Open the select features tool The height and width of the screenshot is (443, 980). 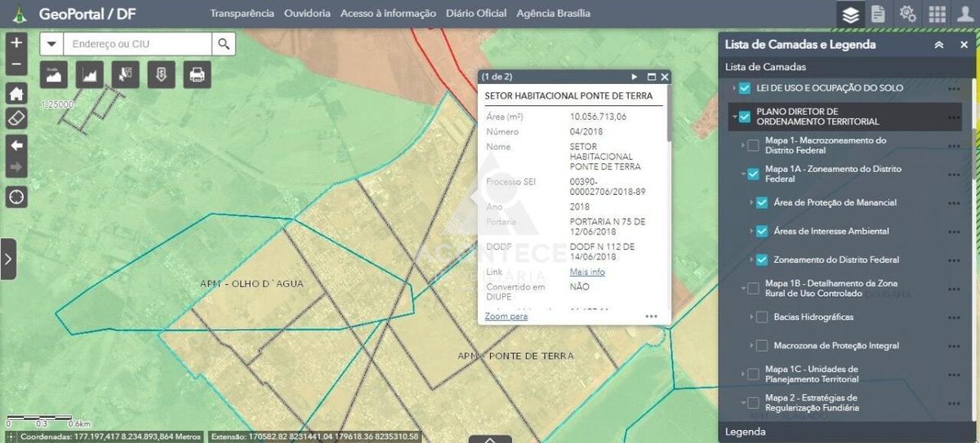[x=125, y=75]
